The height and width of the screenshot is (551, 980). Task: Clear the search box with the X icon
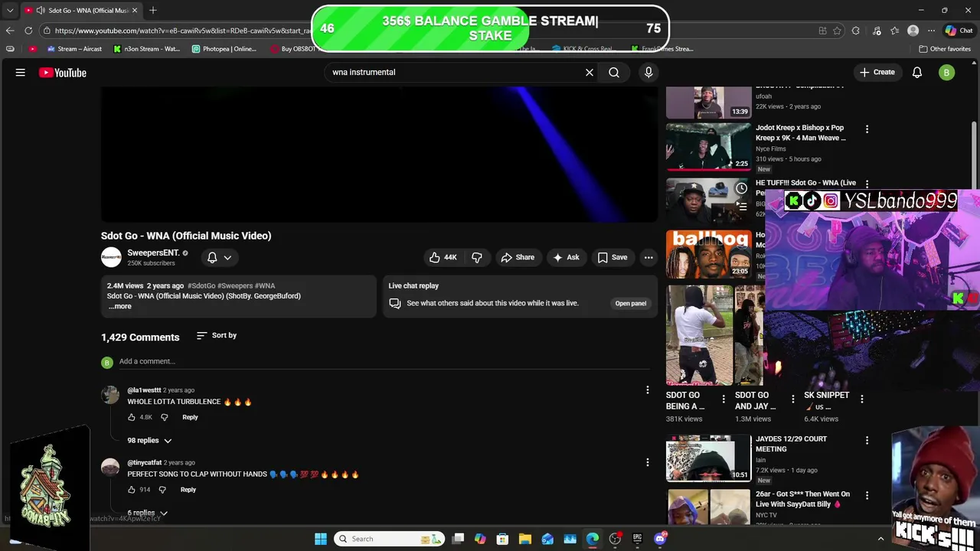click(x=590, y=72)
